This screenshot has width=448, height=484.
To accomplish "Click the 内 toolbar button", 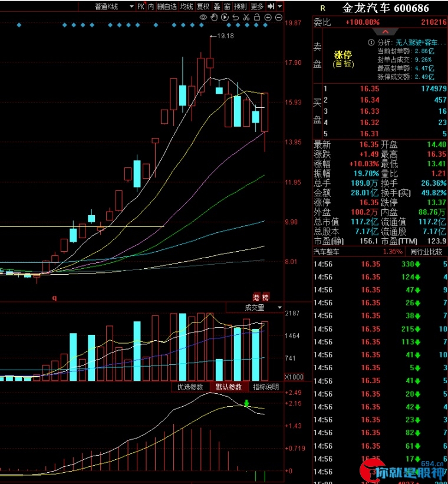I will coord(151,6).
